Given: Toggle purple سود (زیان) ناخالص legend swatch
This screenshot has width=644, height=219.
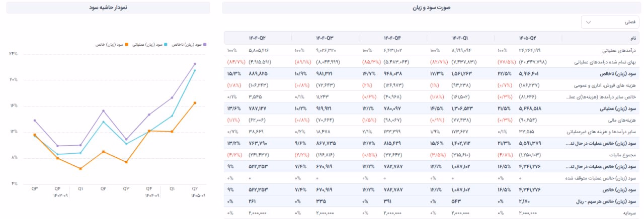Looking at the screenshot, I should (x=205, y=45).
